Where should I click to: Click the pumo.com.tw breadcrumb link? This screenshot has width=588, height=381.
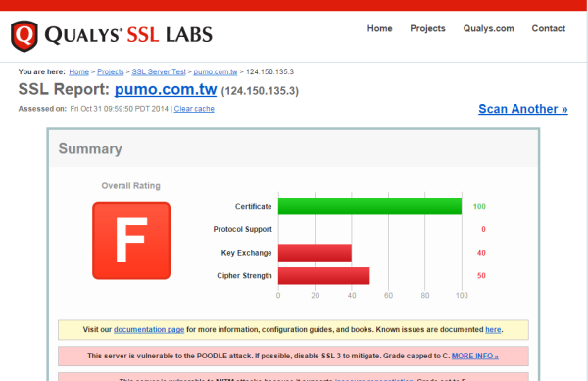click(216, 71)
